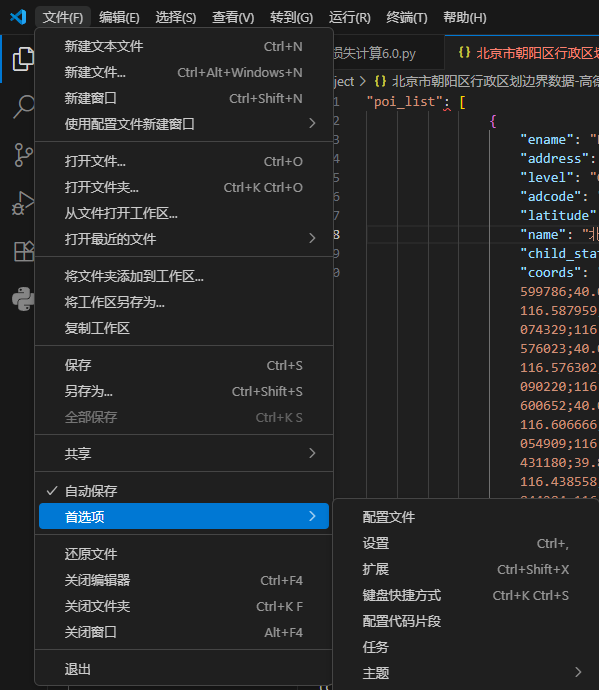Choose 新建文件... menu entry
The height and width of the screenshot is (690, 599).
184,72
